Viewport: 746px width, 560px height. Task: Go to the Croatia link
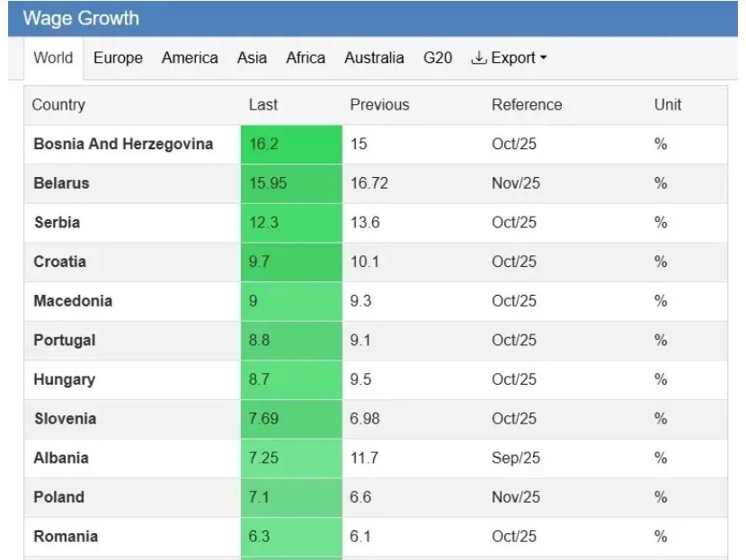coord(59,262)
